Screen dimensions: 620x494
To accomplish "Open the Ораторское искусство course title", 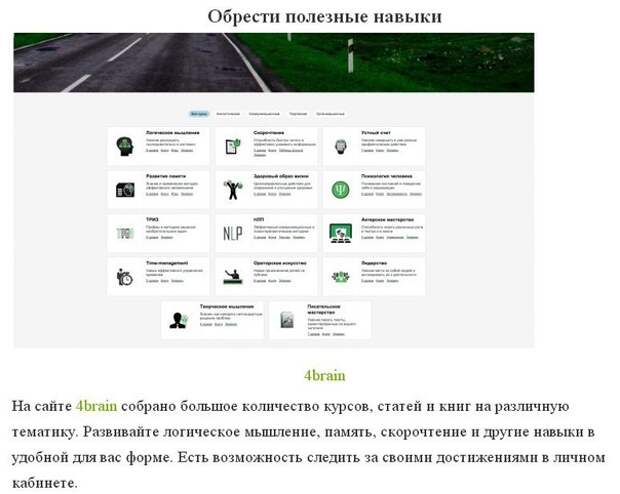I will [x=280, y=263].
